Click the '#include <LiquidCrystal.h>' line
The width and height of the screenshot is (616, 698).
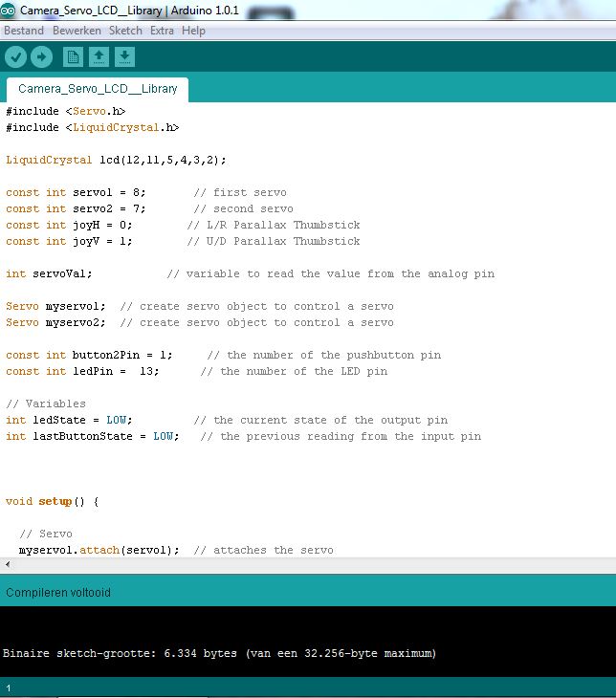92,128
